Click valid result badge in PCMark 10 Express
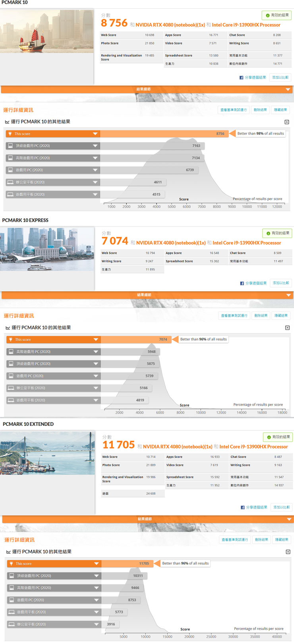The height and width of the screenshot is (644, 294). click(x=277, y=233)
